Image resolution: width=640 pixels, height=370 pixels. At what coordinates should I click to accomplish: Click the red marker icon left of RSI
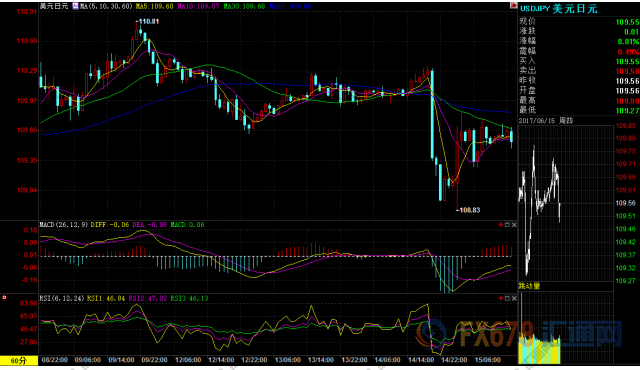click(x=4, y=297)
